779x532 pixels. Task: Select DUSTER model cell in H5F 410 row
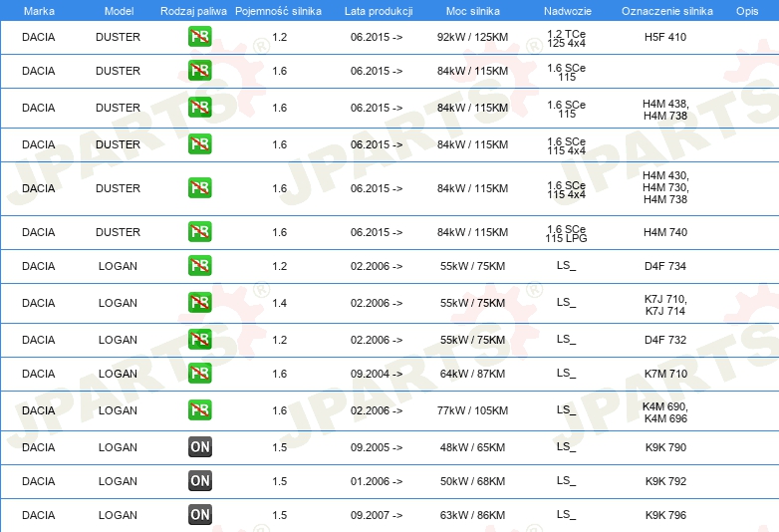(119, 37)
